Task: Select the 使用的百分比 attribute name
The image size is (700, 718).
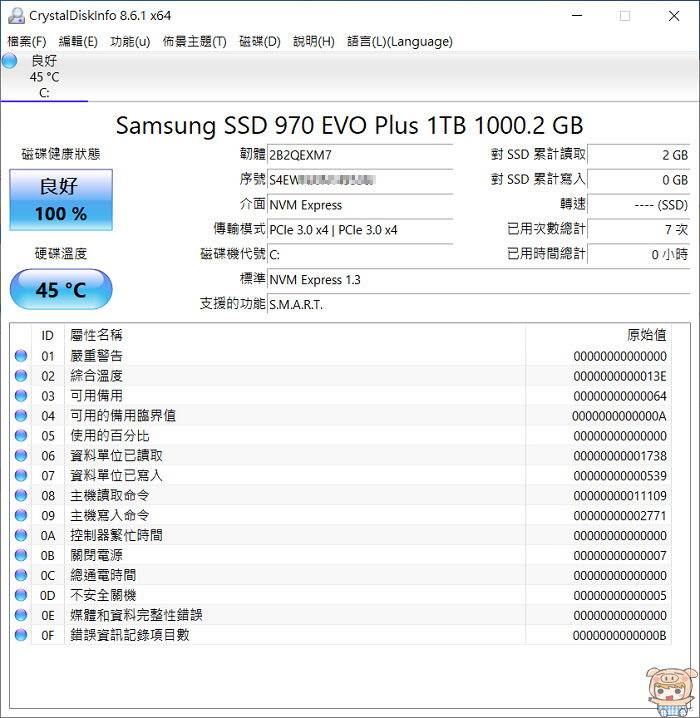Action: tap(109, 435)
